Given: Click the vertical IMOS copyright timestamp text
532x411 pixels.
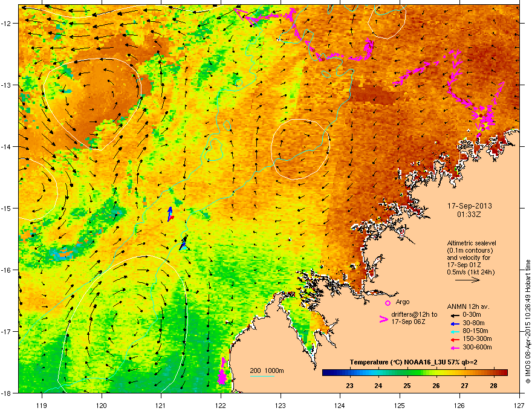Looking at the screenshot, I should click(x=528, y=322).
